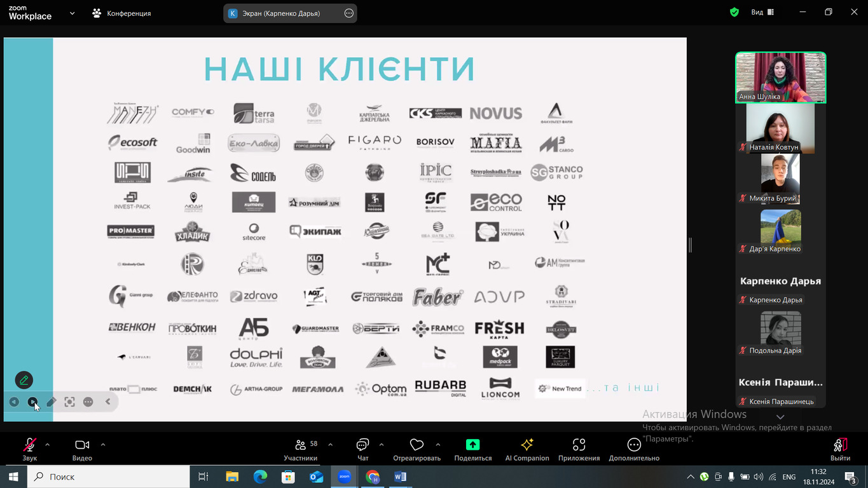Open Microsoft Store from the taskbar

(x=288, y=477)
